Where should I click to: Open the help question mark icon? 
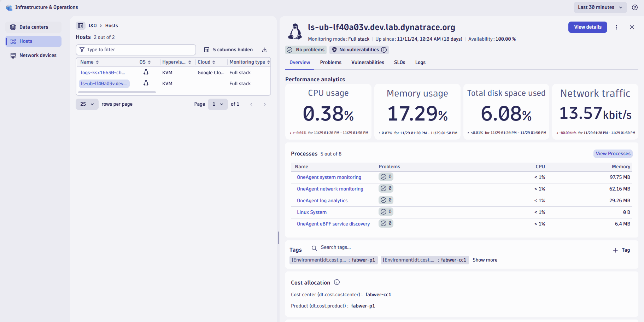635,7
